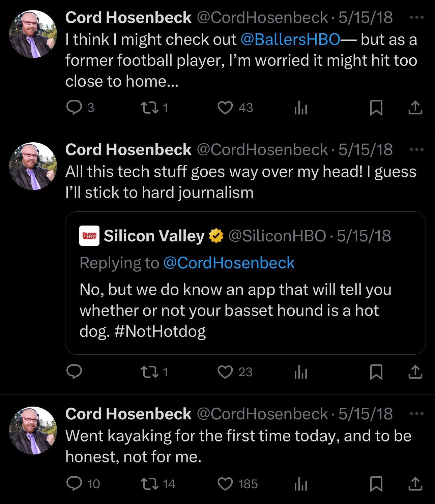Image resolution: width=435 pixels, height=504 pixels.
Task: View analytics for the BallersHBO tweet
Action: point(300,108)
